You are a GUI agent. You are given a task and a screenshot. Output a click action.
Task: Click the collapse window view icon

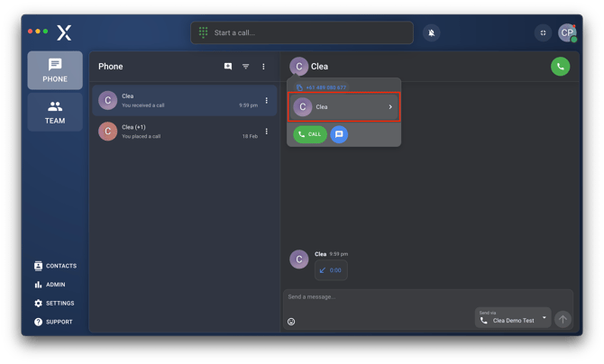[543, 33]
